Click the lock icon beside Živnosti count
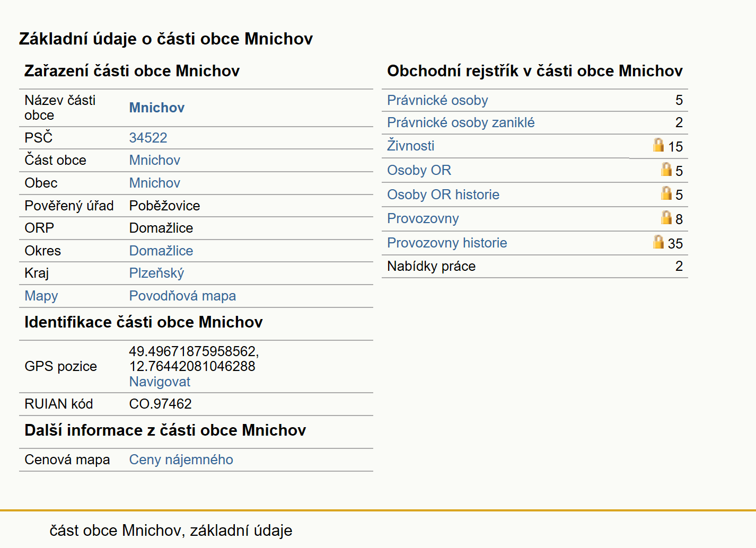Screen dimensions: 756x548 pyautogui.click(x=658, y=145)
